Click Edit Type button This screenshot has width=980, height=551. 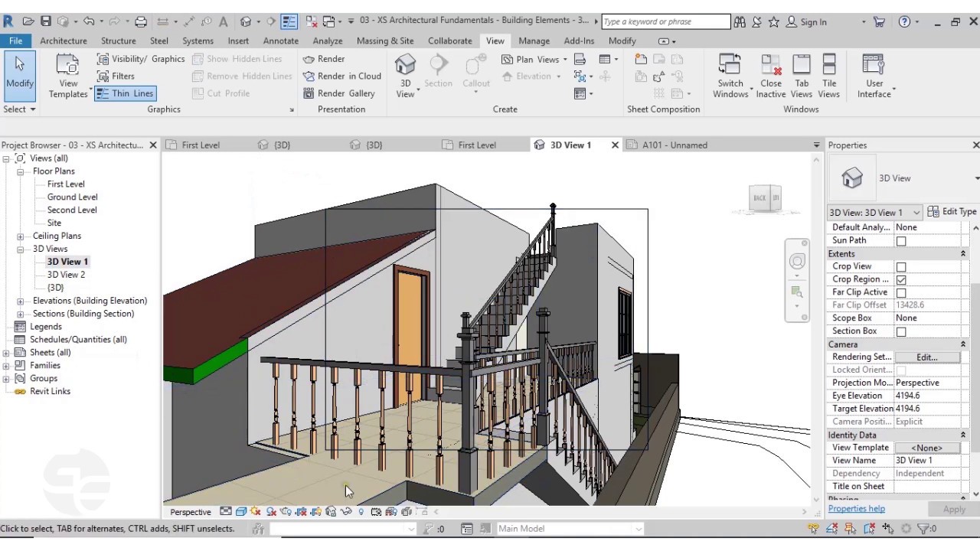(952, 212)
